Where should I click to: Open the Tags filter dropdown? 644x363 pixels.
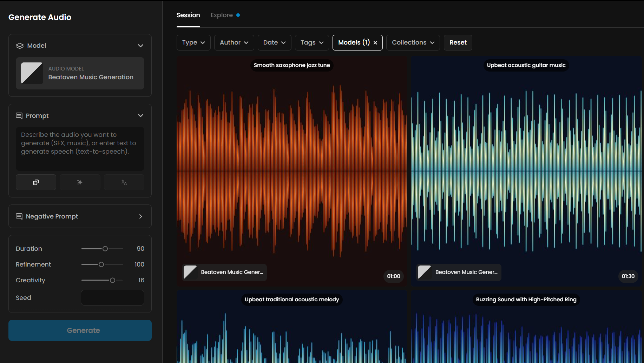click(312, 43)
